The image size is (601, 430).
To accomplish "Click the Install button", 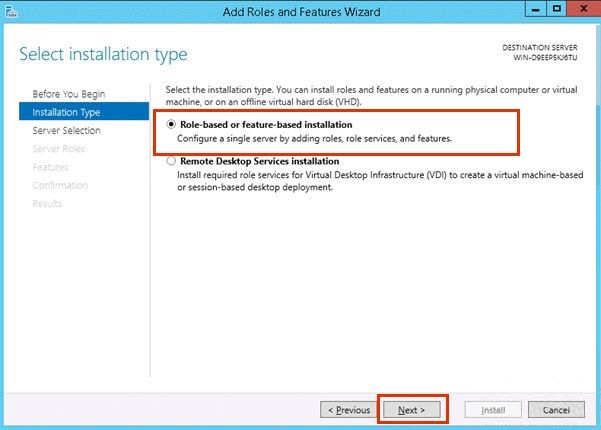I will point(493,410).
